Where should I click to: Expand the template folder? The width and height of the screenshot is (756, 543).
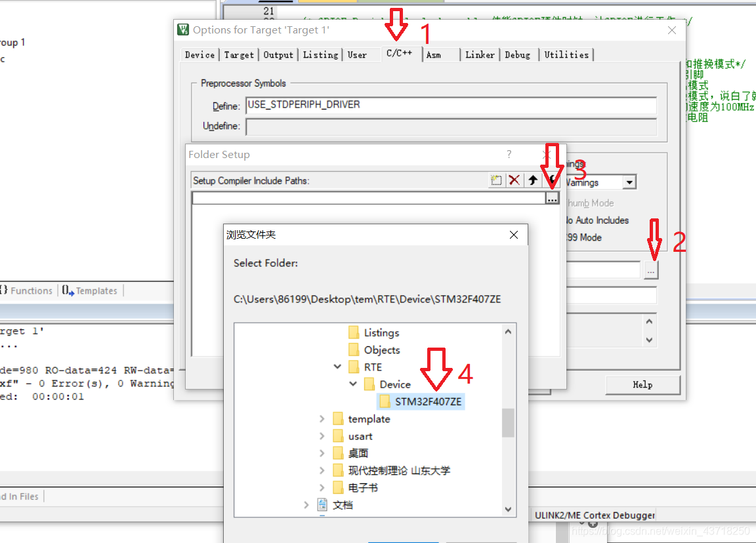(x=322, y=419)
